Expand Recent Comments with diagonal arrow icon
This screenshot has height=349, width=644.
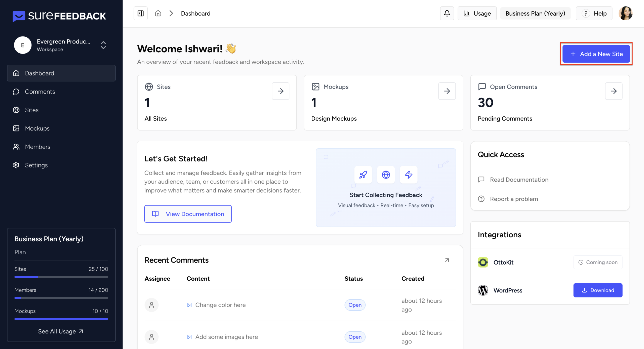(447, 260)
